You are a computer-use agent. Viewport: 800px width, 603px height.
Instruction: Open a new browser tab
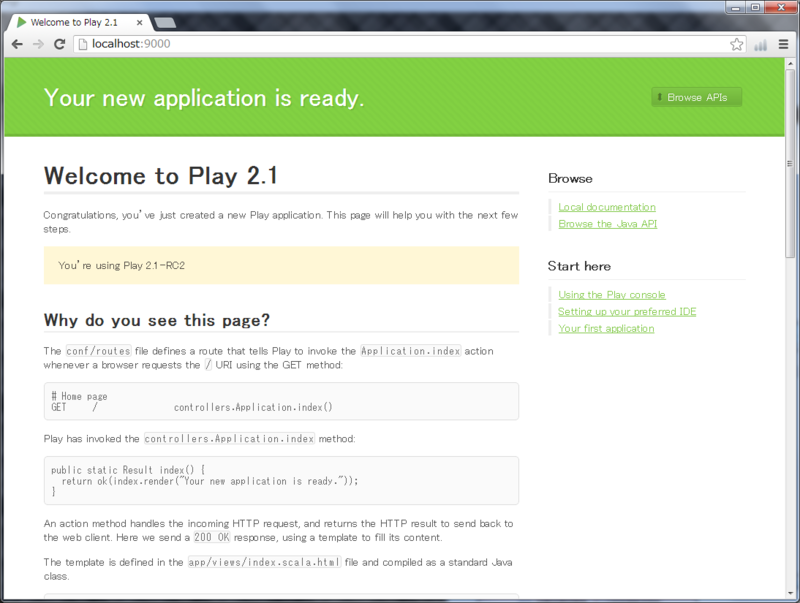click(165, 22)
